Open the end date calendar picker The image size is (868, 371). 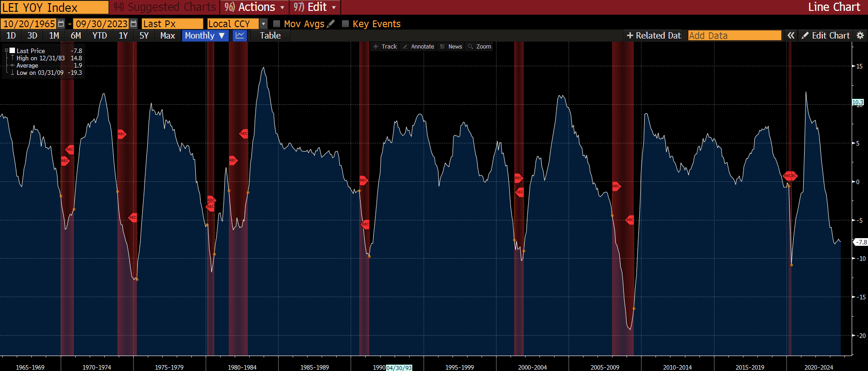133,24
